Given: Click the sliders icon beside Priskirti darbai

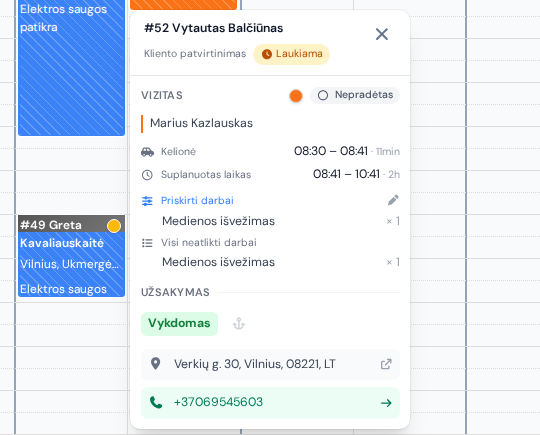Looking at the screenshot, I should [147, 201].
